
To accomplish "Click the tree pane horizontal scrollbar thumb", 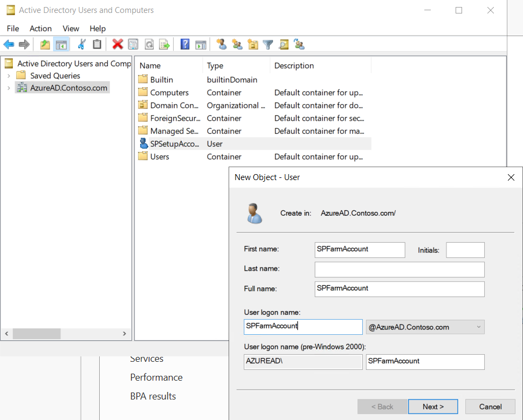I will pyautogui.click(x=37, y=333).
